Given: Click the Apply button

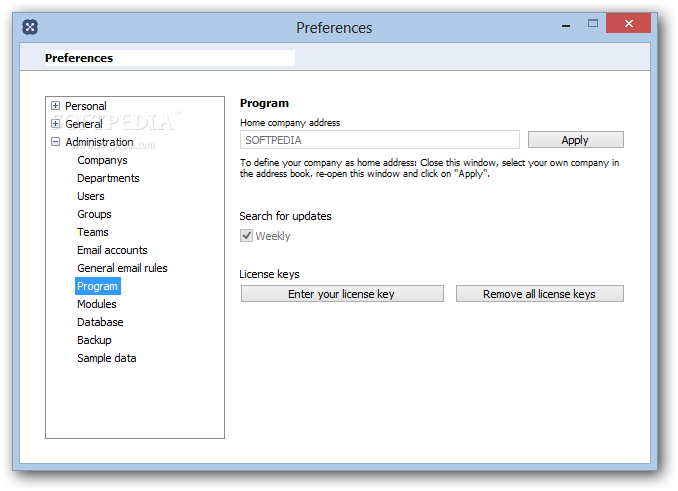Looking at the screenshot, I should click(576, 140).
